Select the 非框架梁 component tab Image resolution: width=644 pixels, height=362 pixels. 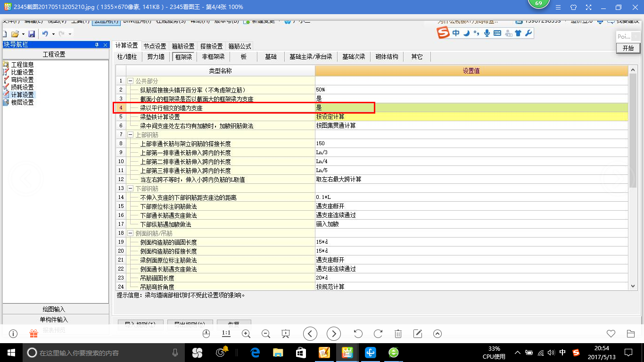point(213,57)
